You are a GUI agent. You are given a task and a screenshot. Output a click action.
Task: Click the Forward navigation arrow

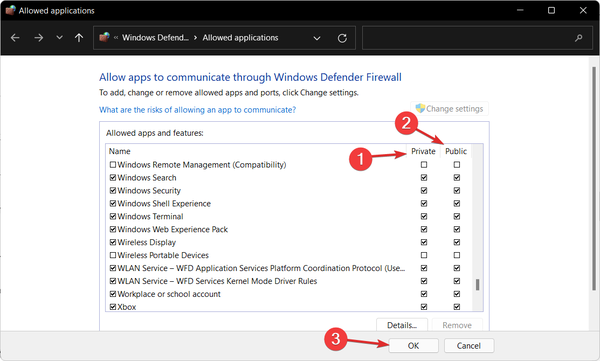pyautogui.click(x=38, y=38)
